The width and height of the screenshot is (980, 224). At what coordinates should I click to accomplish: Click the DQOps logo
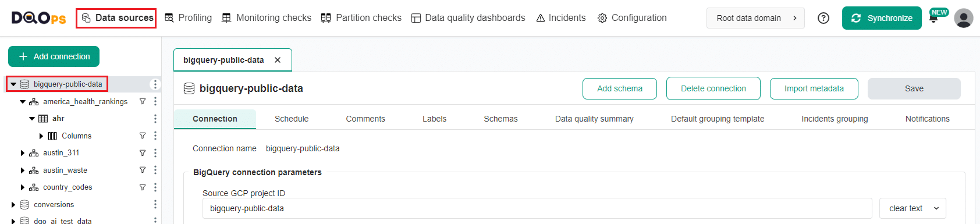39,18
